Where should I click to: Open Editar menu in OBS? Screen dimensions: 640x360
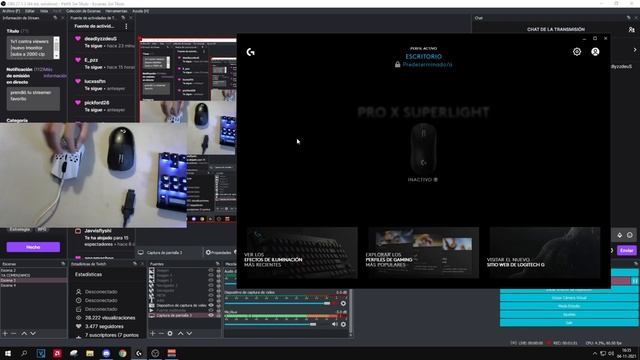coord(30,11)
